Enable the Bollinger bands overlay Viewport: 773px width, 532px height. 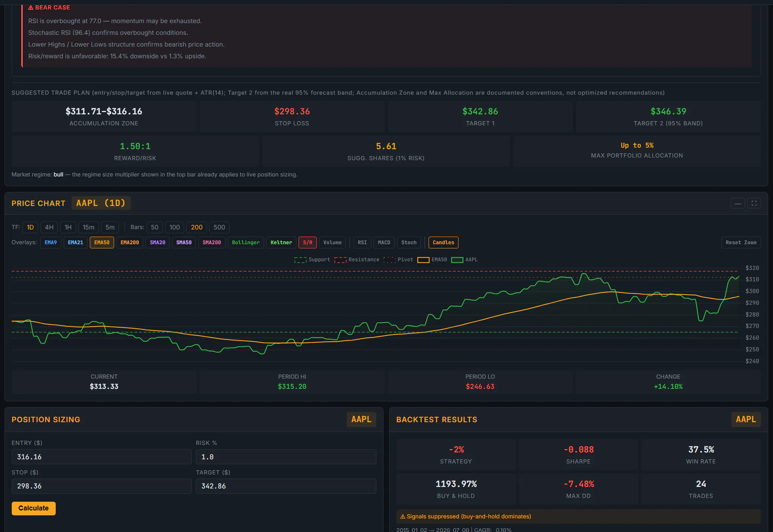(x=246, y=242)
